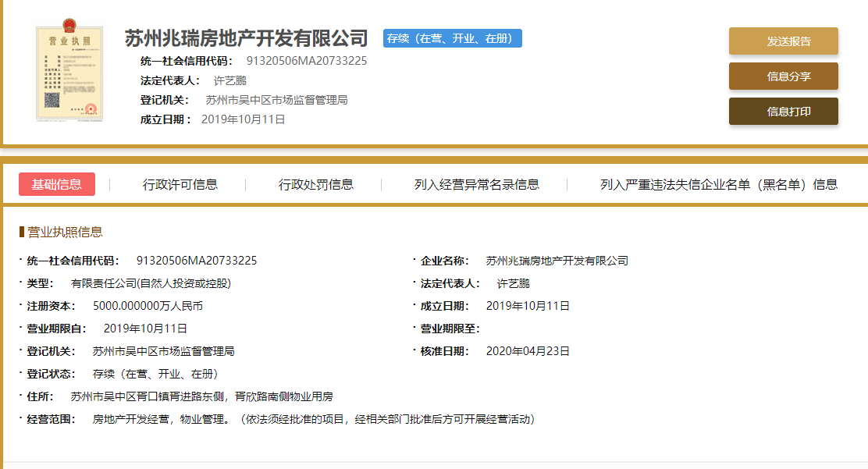This screenshot has height=469, width=868.
Task: Click the 信息打印 button
Action: coord(783,112)
